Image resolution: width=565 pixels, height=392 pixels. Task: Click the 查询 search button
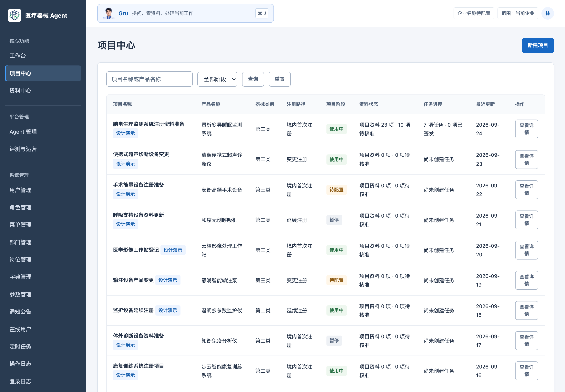pos(253,79)
